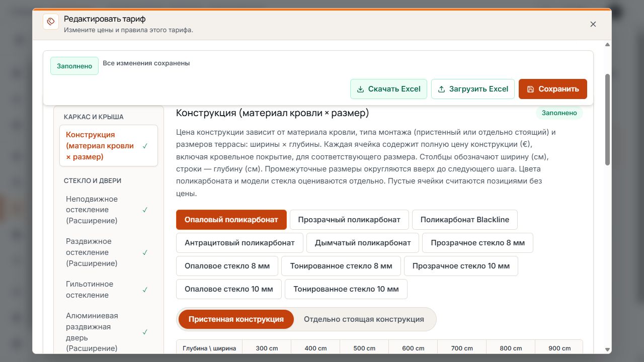The height and width of the screenshot is (362, 644).
Task: Click the scrollbar down arrow
Action: [x=607, y=349]
